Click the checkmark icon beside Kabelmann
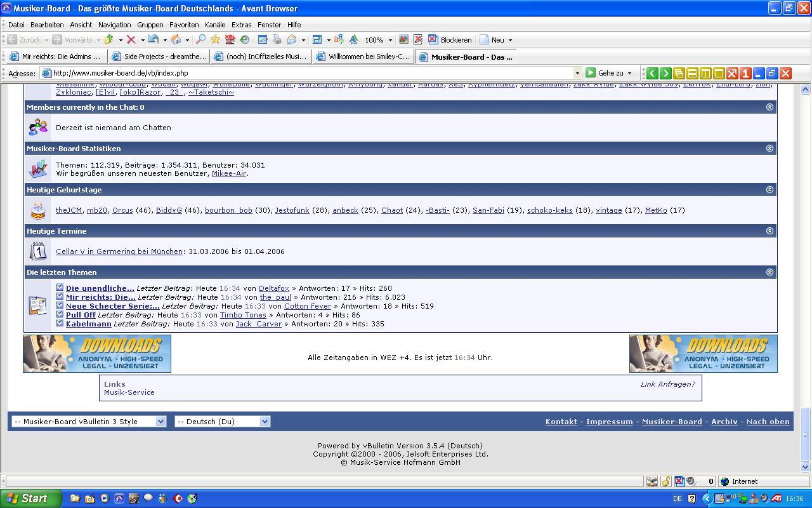 (60, 323)
